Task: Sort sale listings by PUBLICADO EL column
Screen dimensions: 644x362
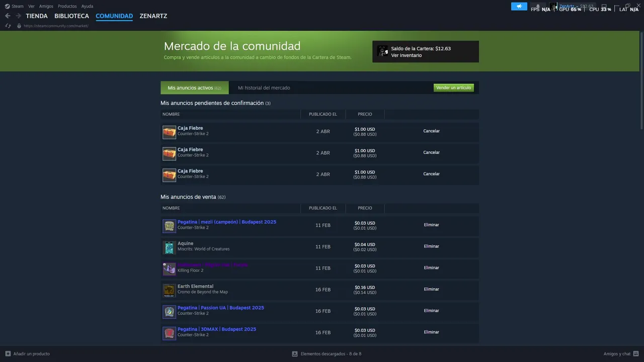Action: (x=323, y=208)
